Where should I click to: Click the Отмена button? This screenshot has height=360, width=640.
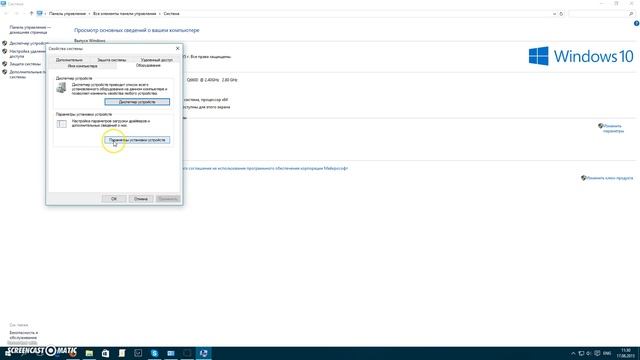click(141, 199)
